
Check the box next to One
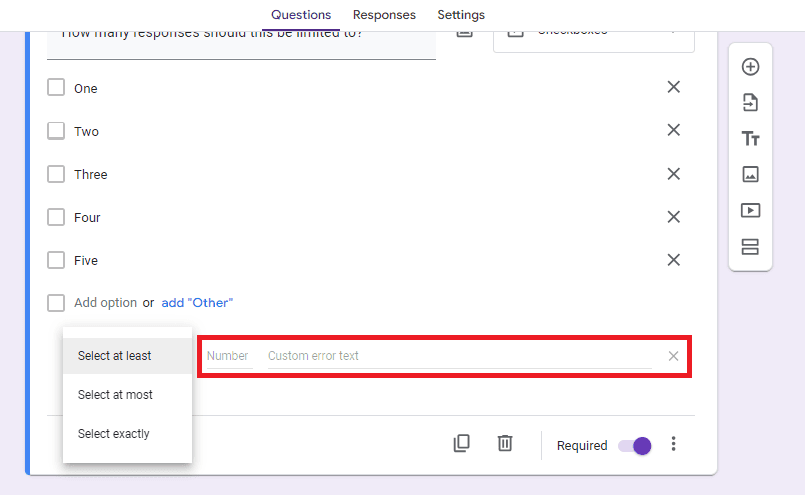(56, 87)
